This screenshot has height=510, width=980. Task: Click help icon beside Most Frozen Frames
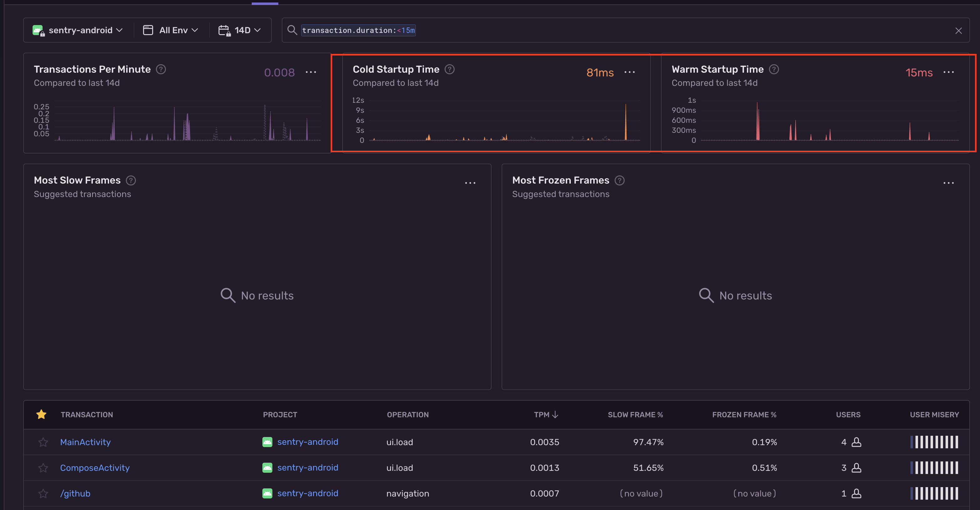click(x=620, y=180)
